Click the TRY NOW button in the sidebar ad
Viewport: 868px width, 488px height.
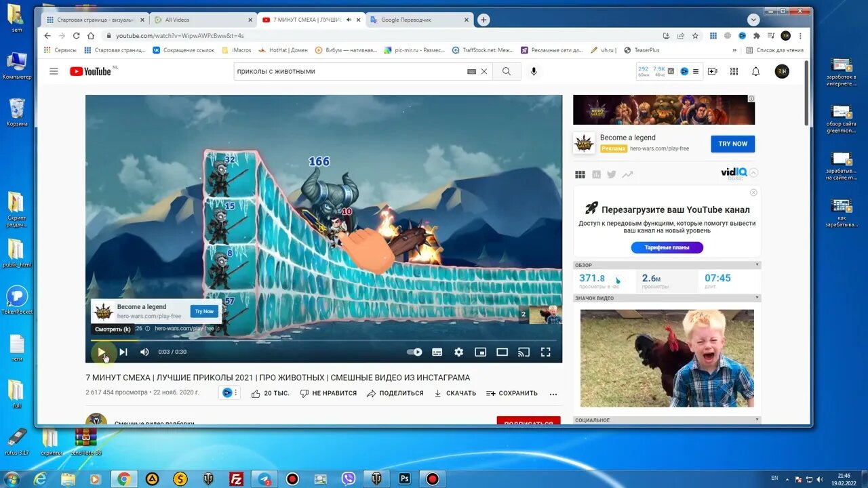tap(733, 144)
